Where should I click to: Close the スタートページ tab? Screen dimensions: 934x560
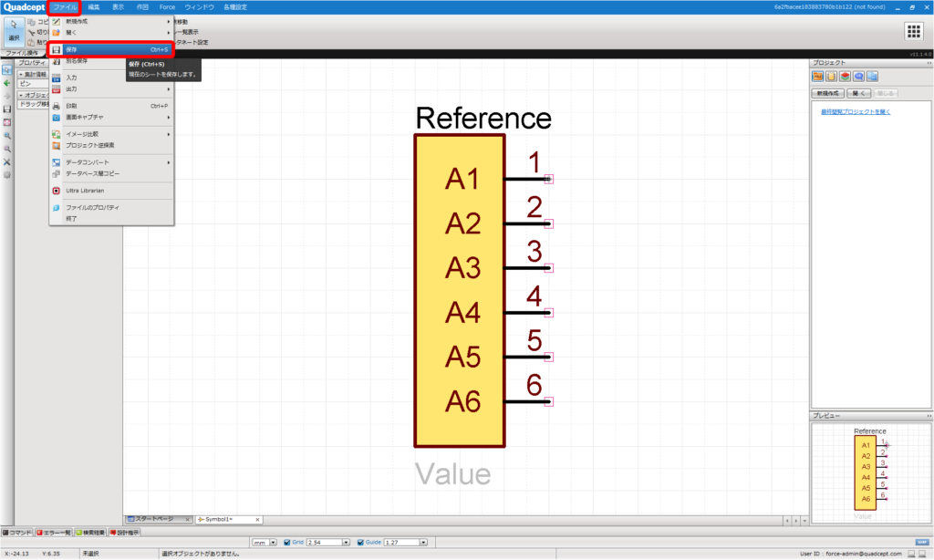tap(188, 520)
